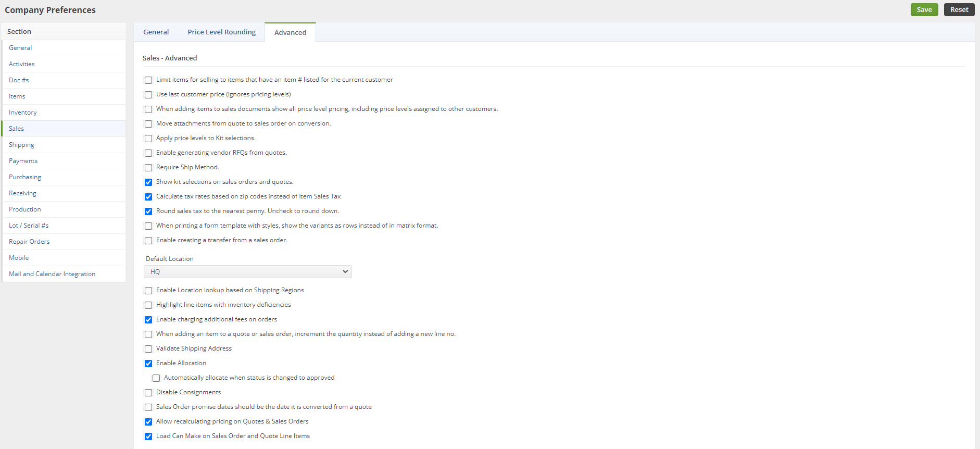This screenshot has height=449, width=980.
Task: Open the Production section
Action: (x=64, y=209)
